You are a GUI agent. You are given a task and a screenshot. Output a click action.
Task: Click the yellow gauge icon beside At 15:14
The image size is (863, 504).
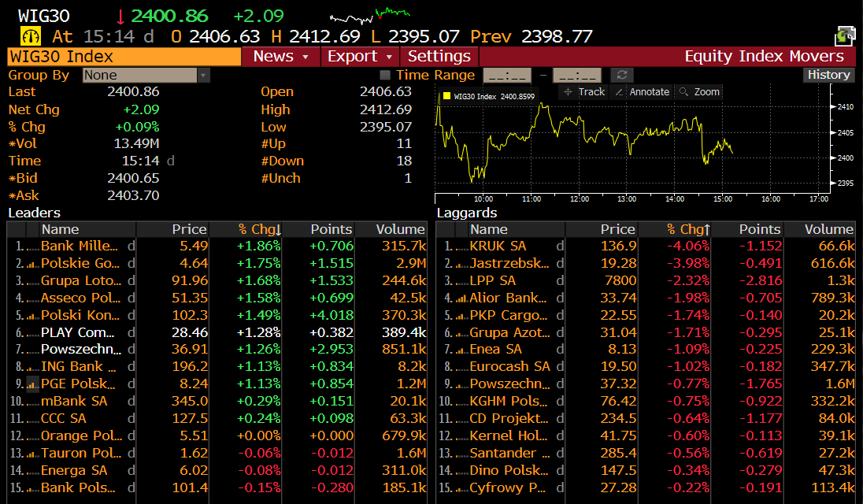[x=30, y=36]
